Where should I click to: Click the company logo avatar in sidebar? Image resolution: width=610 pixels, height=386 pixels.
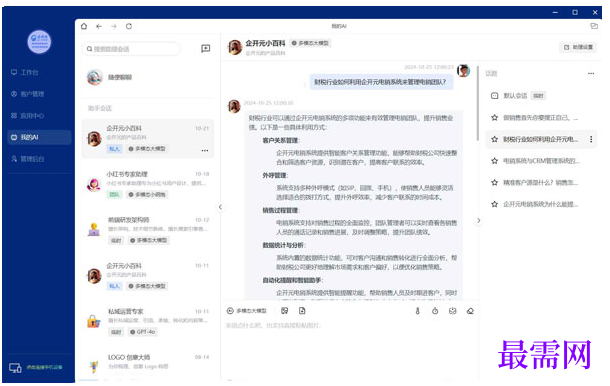click(39, 42)
